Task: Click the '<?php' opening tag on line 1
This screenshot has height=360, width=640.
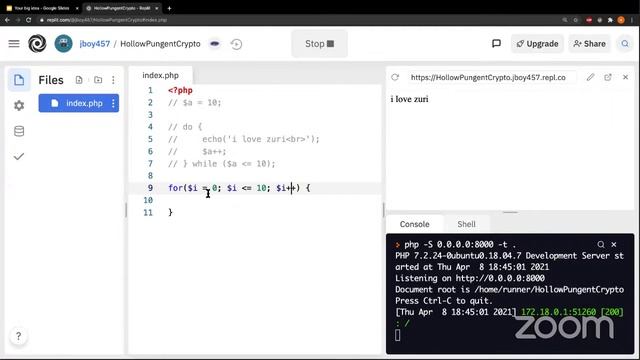Action: [x=180, y=90]
